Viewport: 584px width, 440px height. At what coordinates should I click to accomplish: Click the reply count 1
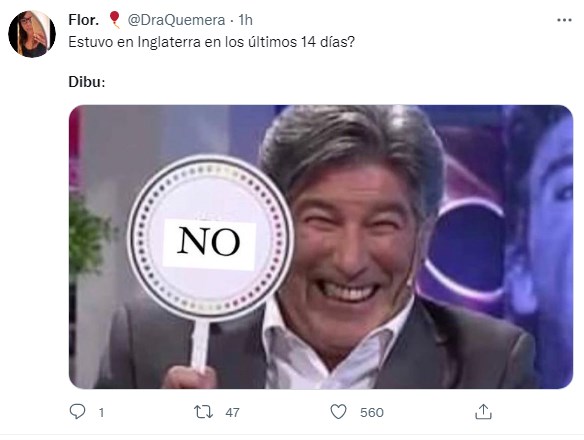pos(101,412)
